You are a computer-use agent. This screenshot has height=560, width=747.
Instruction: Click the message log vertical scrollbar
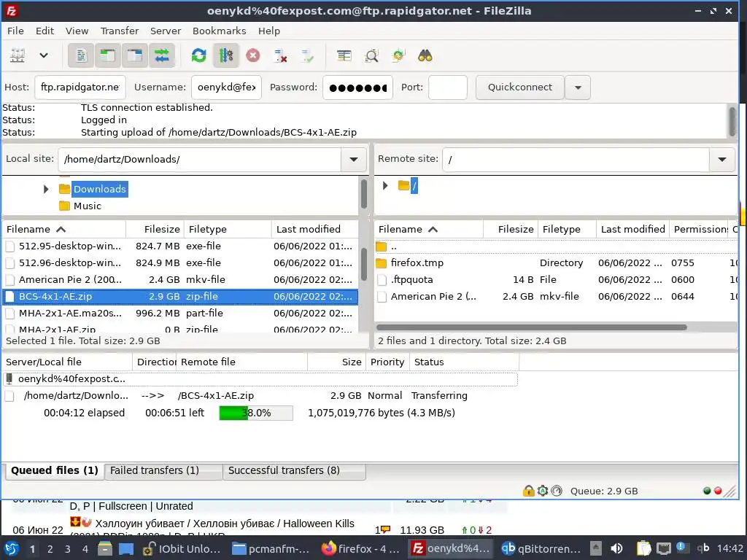click(732, 121)
